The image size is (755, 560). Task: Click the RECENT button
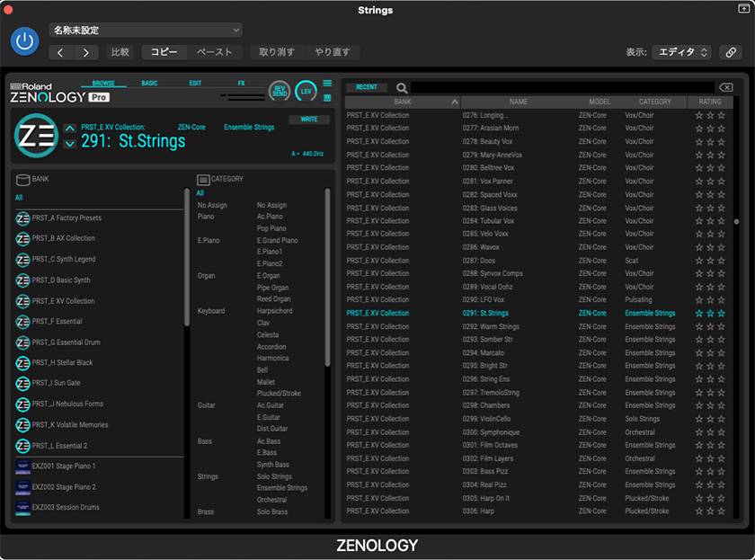(x=367, y=87)
